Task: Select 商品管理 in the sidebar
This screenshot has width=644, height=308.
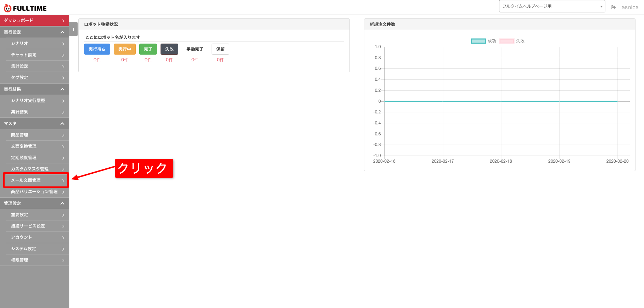Action: [34, 135]
